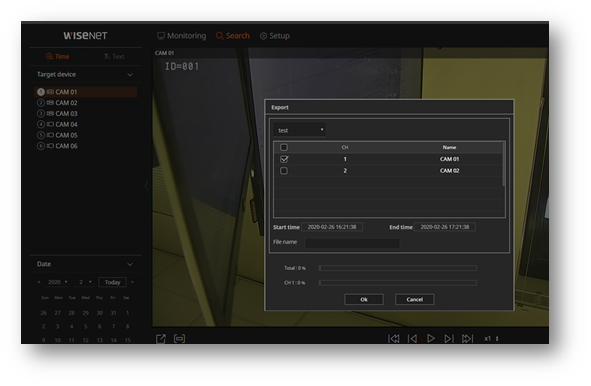Screen dimensions: 591x386
Task: Select CAM 01 in device list
Action: click(86, 92)
